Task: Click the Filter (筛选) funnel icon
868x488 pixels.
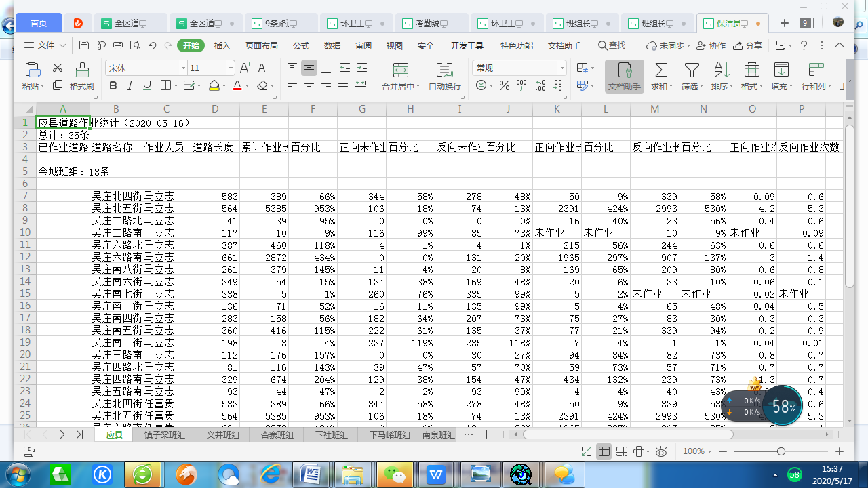Action: coord(691,70)
